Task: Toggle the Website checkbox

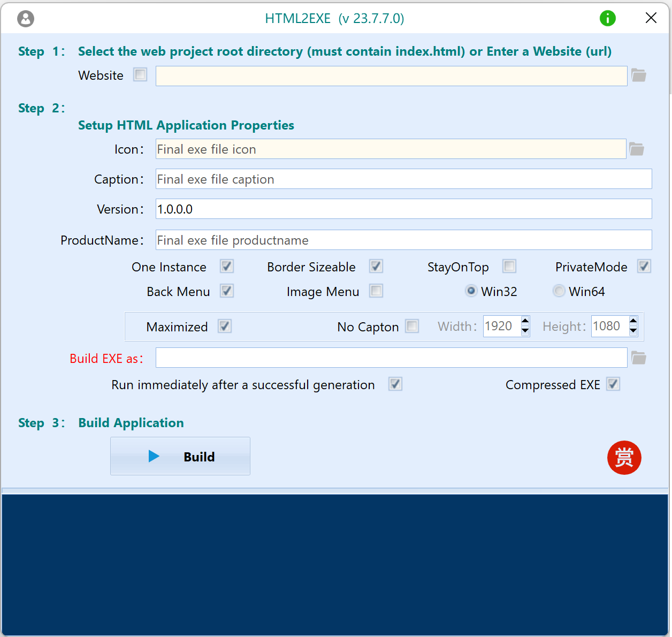Action: [x=140, y=74]
